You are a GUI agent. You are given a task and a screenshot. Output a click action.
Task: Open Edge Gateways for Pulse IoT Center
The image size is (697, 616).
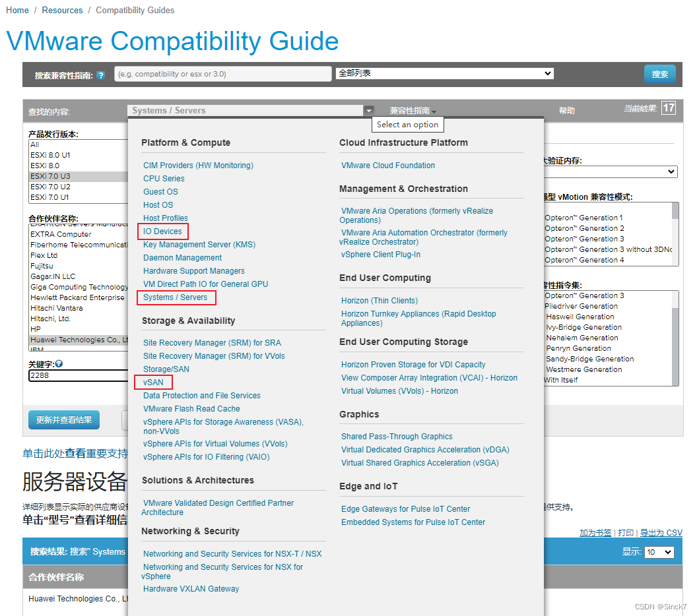point(405,509)
